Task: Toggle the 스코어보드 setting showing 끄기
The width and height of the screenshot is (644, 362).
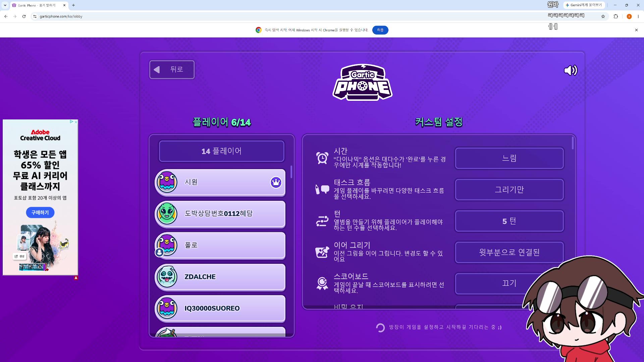Action: pos(509,284)
